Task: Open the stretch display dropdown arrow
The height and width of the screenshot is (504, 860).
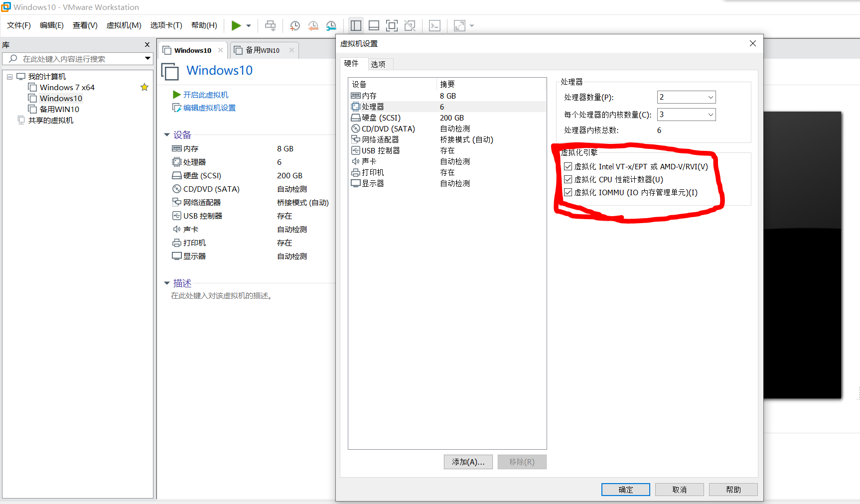Action: click(x=472, y=26)
